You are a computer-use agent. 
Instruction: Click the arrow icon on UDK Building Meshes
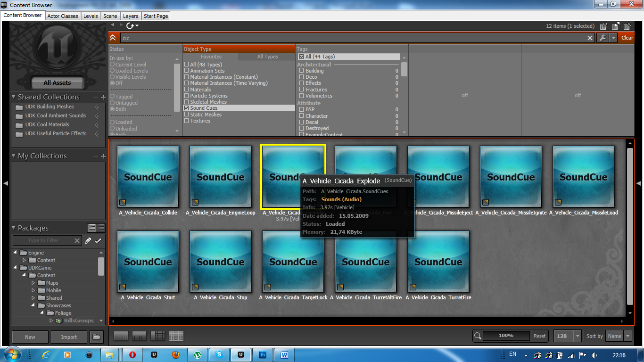[x=97, y=107]
